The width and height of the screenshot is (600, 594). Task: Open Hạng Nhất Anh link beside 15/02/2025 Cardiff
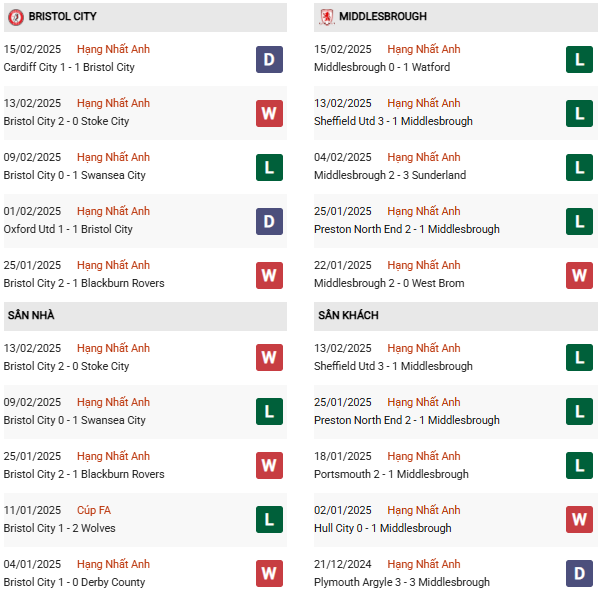[x=113, y=49]
